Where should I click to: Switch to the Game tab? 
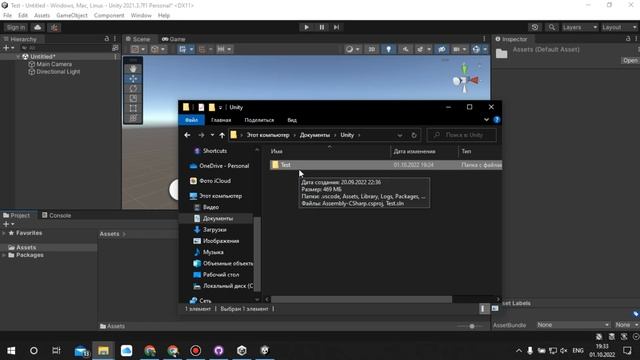point(174,39)
